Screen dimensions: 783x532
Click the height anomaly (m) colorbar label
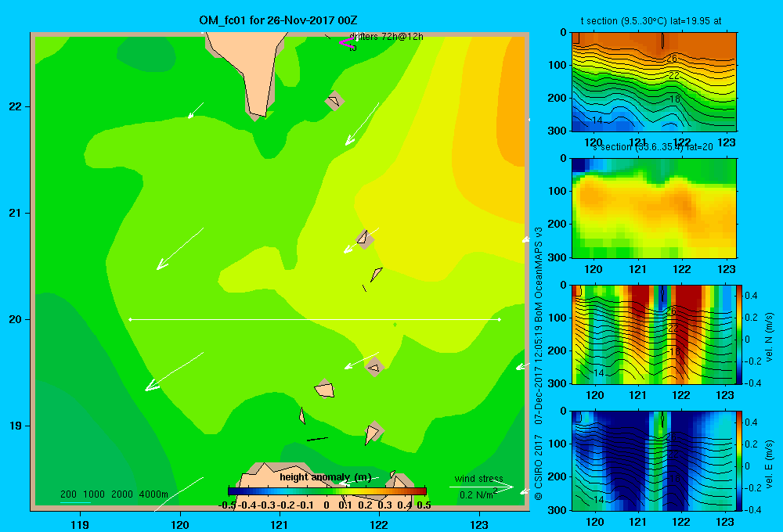coord(326,477)
